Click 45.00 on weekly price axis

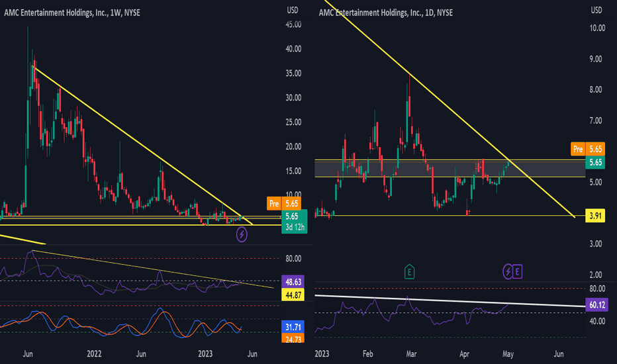[x=293, y=24]
